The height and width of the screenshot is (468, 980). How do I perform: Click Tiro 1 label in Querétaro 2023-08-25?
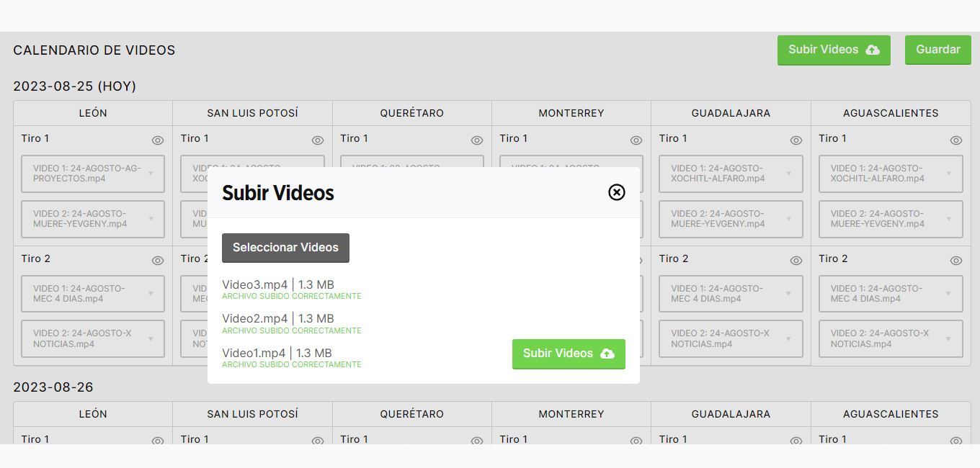[x=354, y=138]
